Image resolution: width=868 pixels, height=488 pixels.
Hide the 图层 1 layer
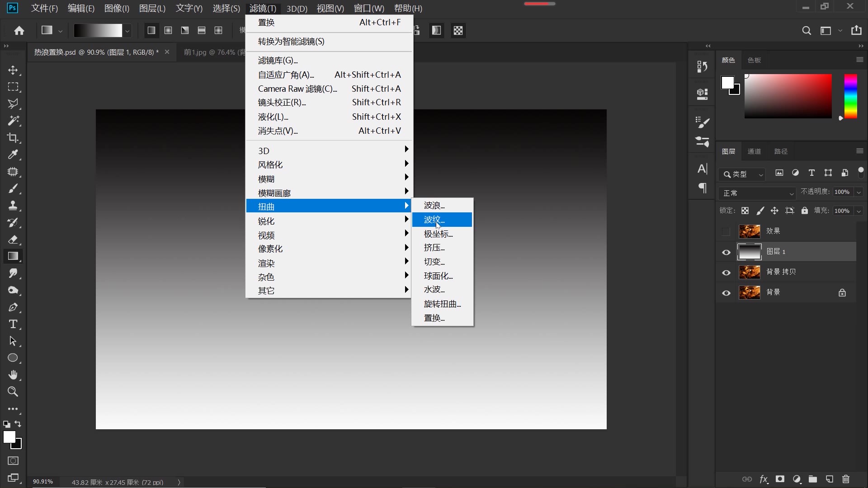(x=726, y=252)
